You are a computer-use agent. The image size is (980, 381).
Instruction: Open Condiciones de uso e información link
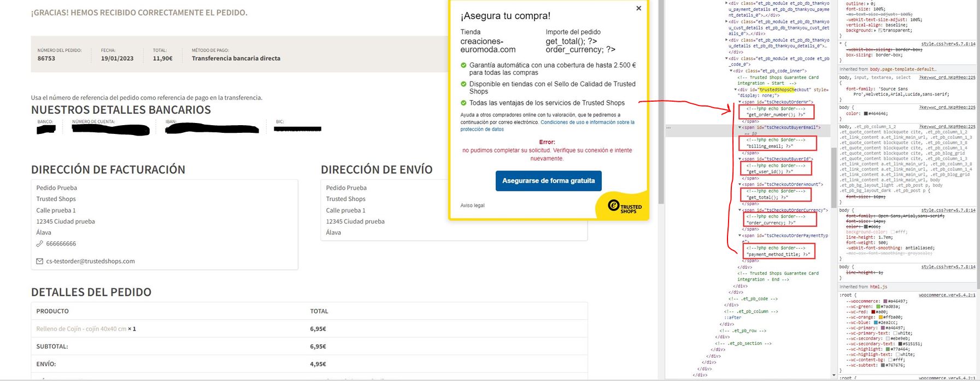coord(587,122)
